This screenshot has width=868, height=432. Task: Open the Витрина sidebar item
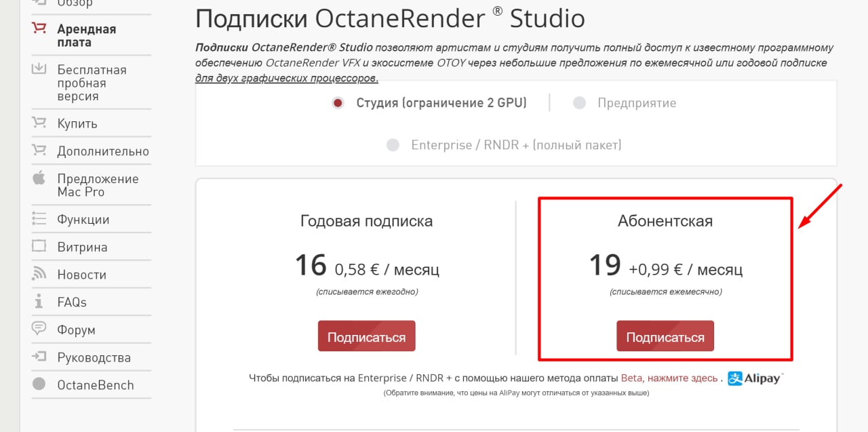click(82, 247)
